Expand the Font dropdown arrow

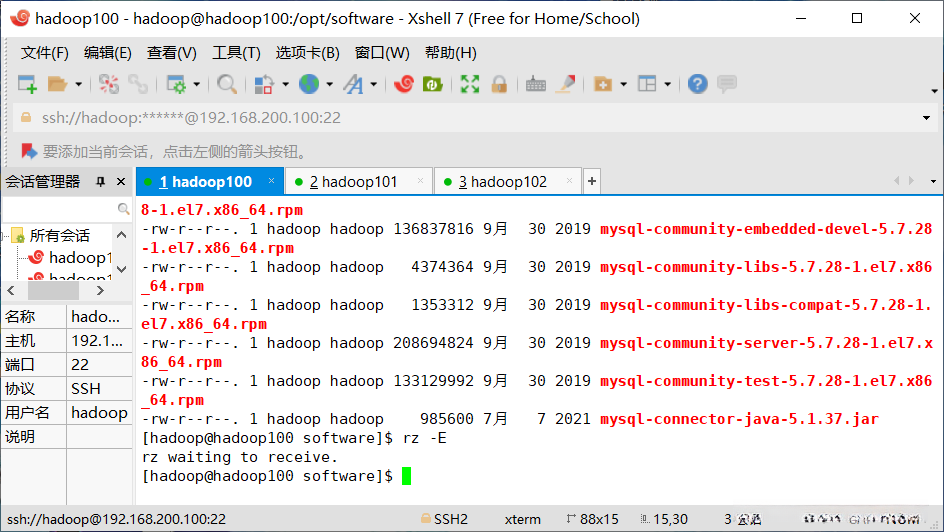[374, 84]
